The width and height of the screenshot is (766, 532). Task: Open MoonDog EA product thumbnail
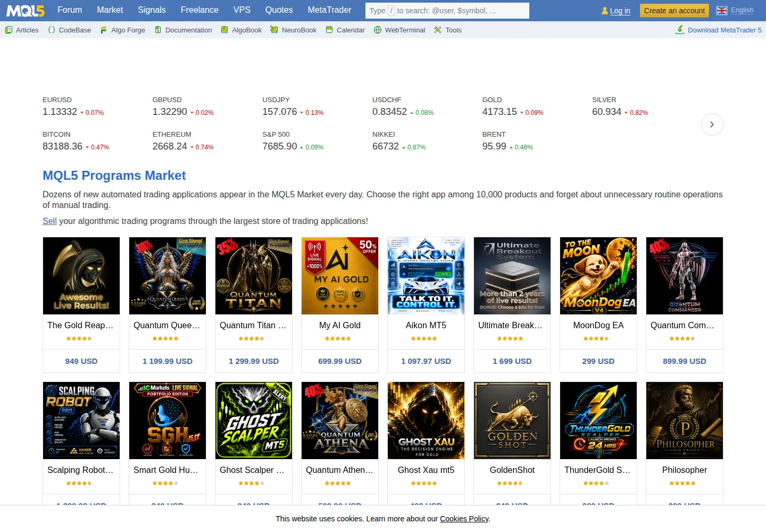coord(598,276)
